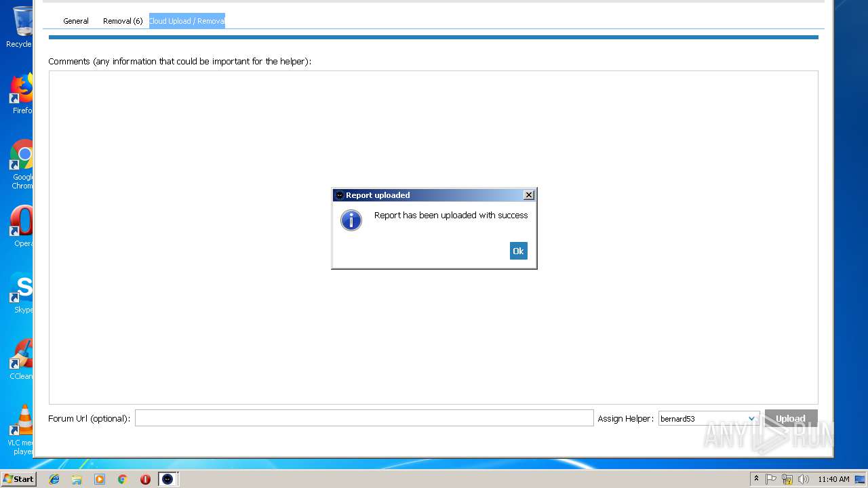Open Google Chrome desktop shortcut
868x488 pixels.
click(21, 165)
